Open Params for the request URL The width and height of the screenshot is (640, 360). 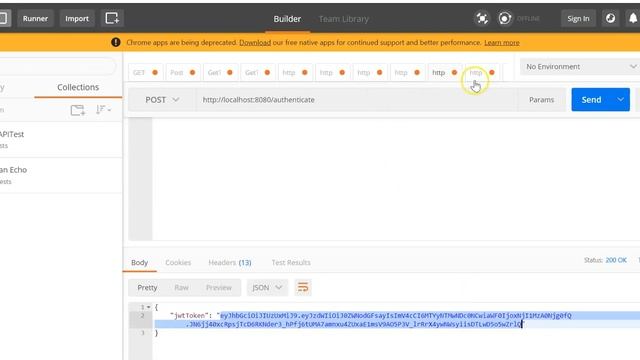(541, 100)
